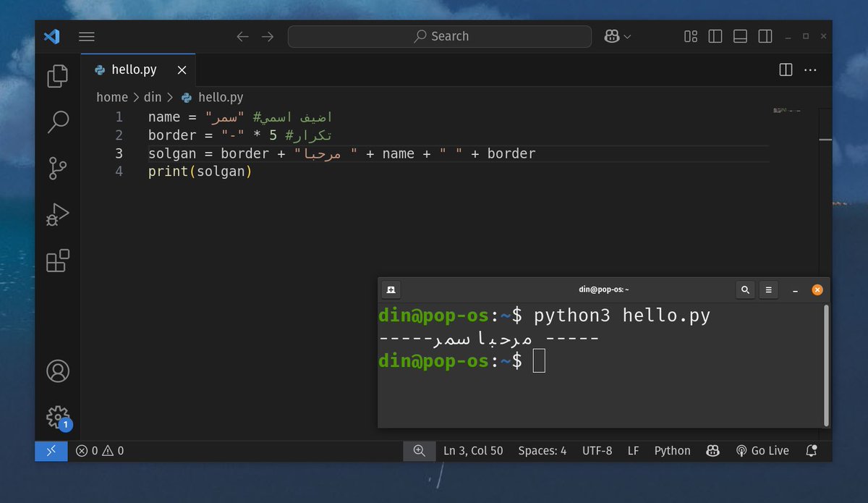Open the Source Control view
Image resolution: width=868 pixels, height=503 pixels.
tap(58, 168)
